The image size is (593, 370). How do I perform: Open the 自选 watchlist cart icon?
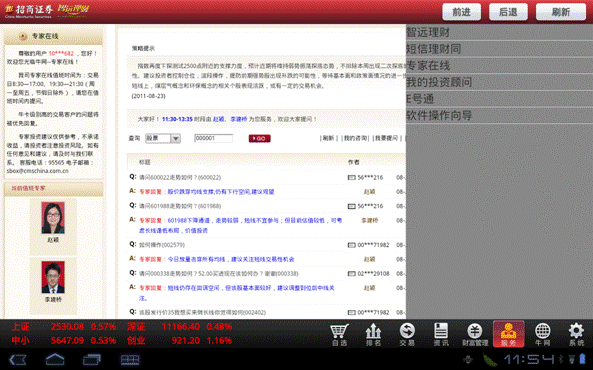339,334
